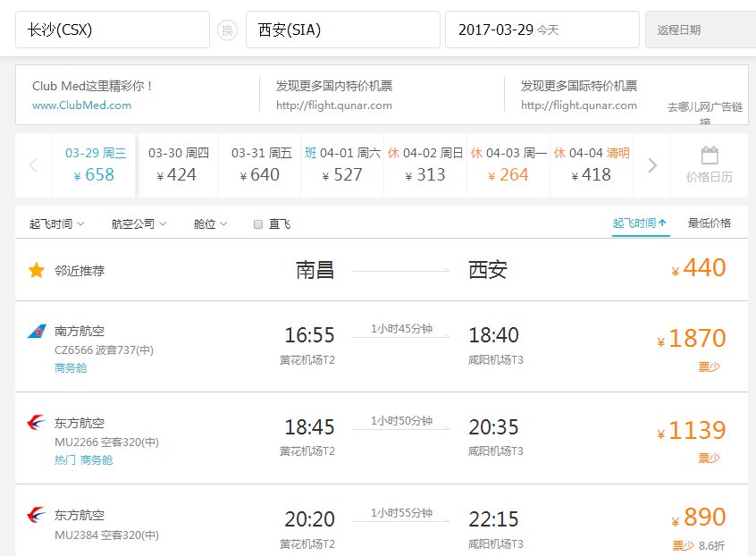Expand the 舱位 cabin filter dropdown
This screenshot has height=556, width=756.
[210, 223]
